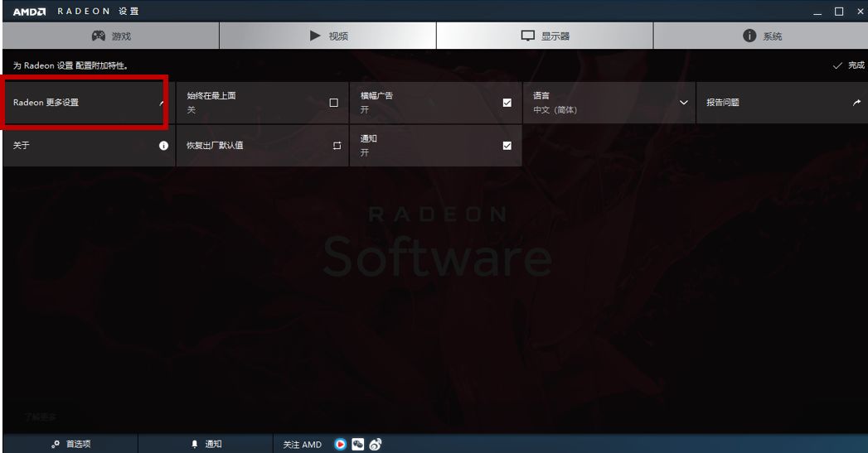Click the 关于 label

point(21,146)
